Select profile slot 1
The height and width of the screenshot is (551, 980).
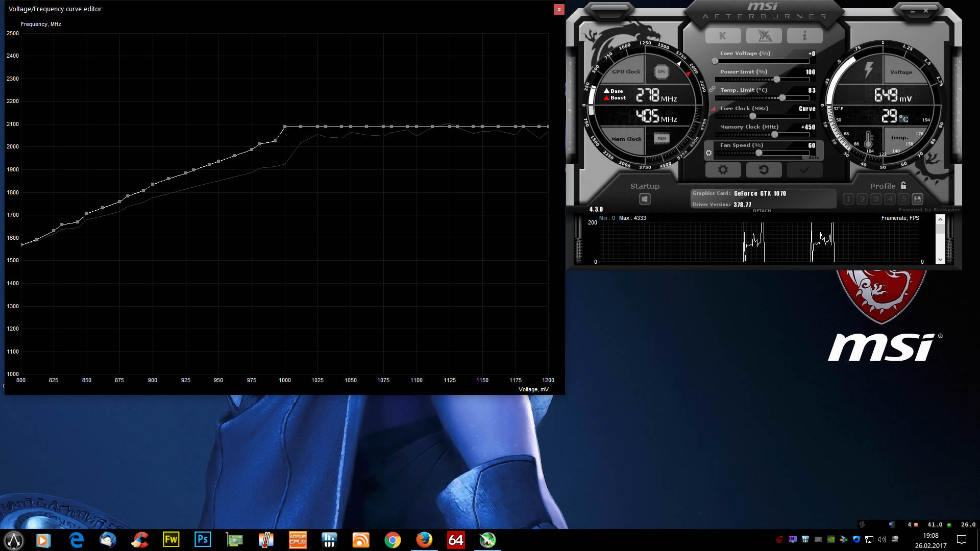coord(848,199)
